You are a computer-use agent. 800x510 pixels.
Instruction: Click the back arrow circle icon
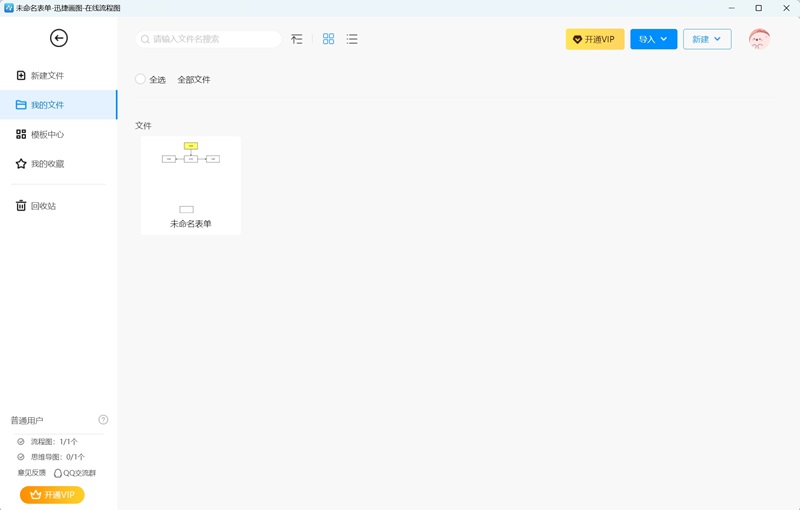pos(59,38)
